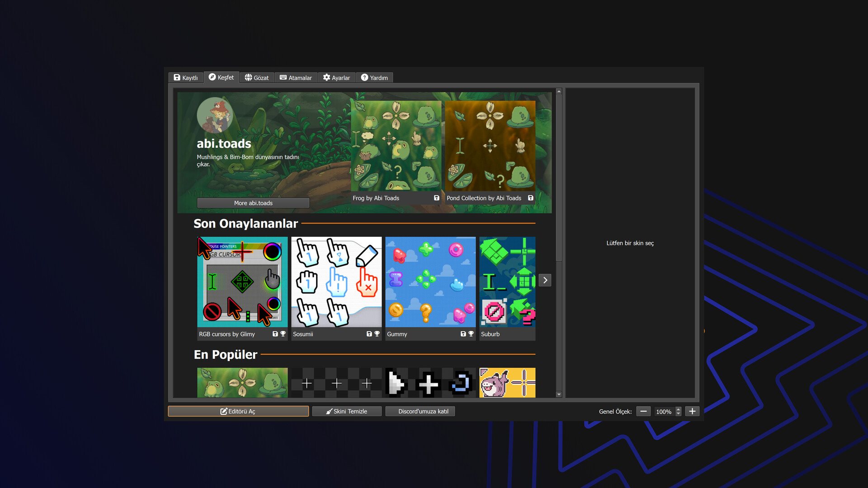Screen dimensions: 868x488
Task: Click the Genel Ölçek label
Action: pyautogui.click(x=615, y=412)
